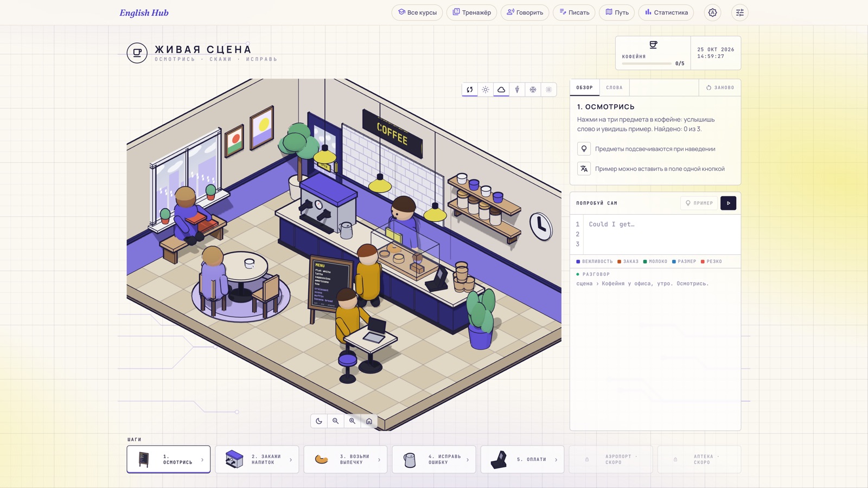Open the Все курсы menu
The height and width of the screenshot is (488, 868).
click(x=417, y=12)
